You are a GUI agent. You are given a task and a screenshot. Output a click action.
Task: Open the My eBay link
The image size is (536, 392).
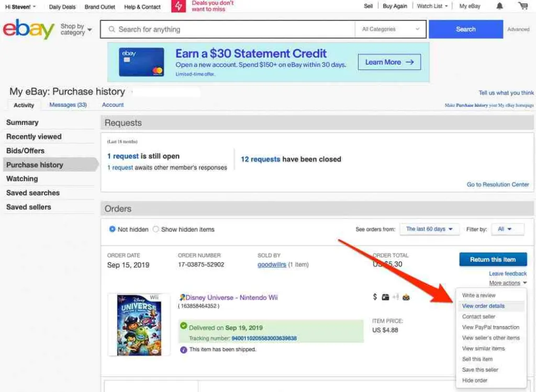470,6
